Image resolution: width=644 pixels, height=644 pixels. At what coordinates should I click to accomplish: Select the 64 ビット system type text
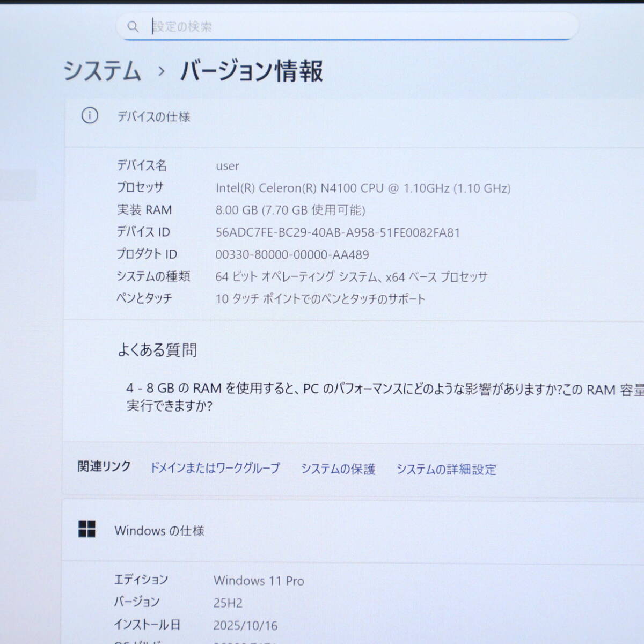(x=352, y=277)
